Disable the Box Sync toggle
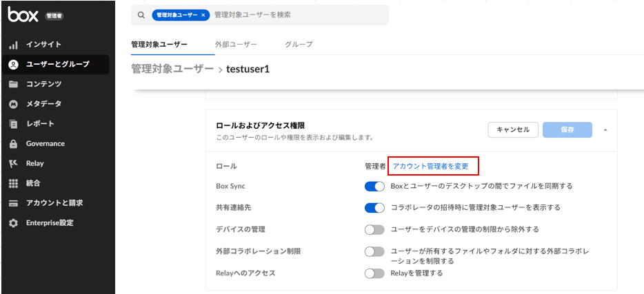Viewport: 644px width, 294px height. coord(374,186)
